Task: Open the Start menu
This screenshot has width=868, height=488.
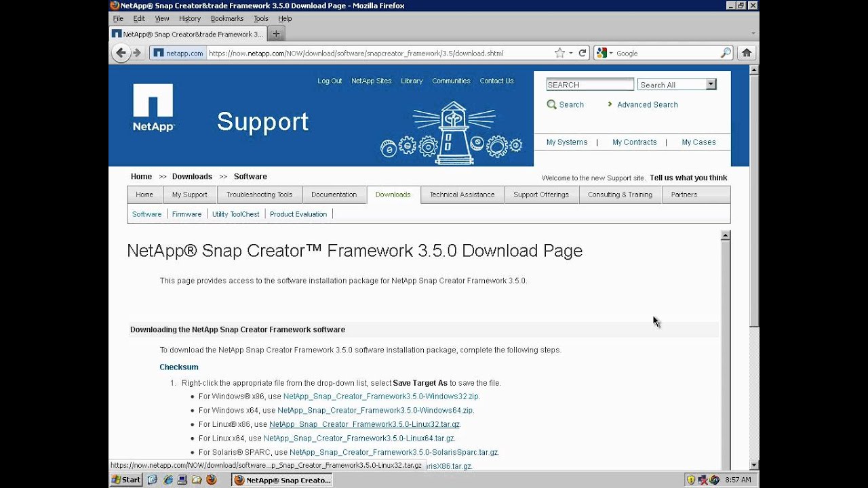Action: 126,480
